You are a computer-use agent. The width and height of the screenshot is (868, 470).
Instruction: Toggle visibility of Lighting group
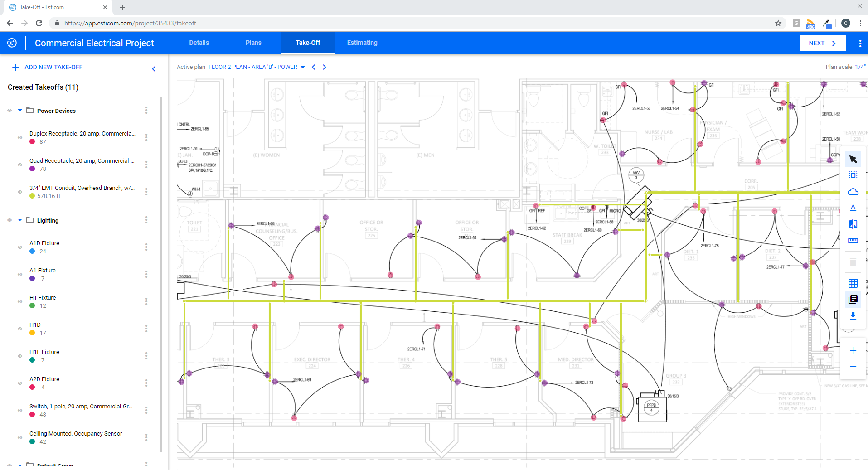click(10, 220)
